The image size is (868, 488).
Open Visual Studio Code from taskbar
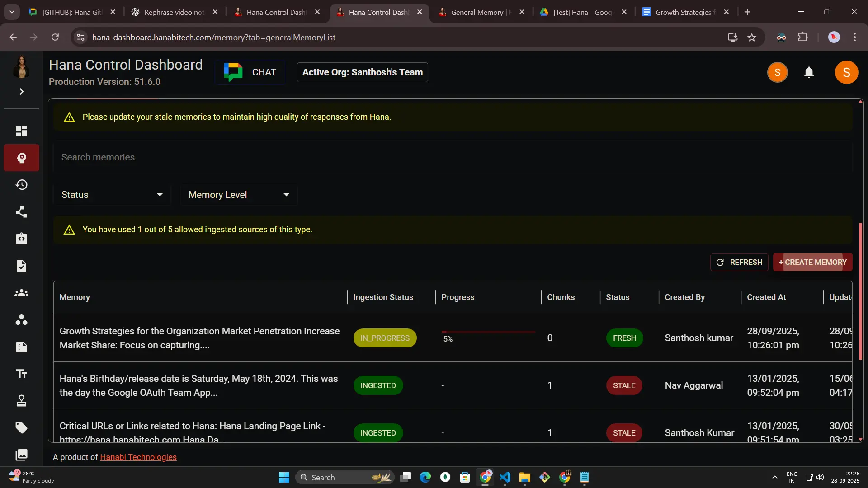(x=505, y=477)
